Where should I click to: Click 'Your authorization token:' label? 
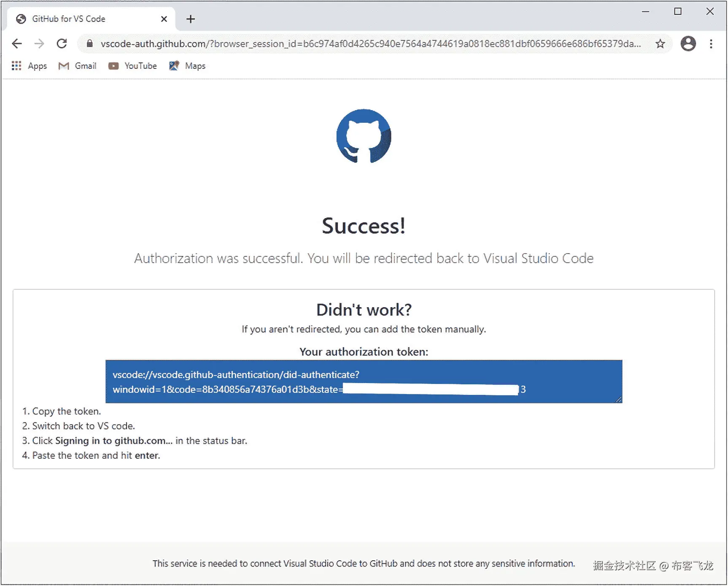(364, 352)
